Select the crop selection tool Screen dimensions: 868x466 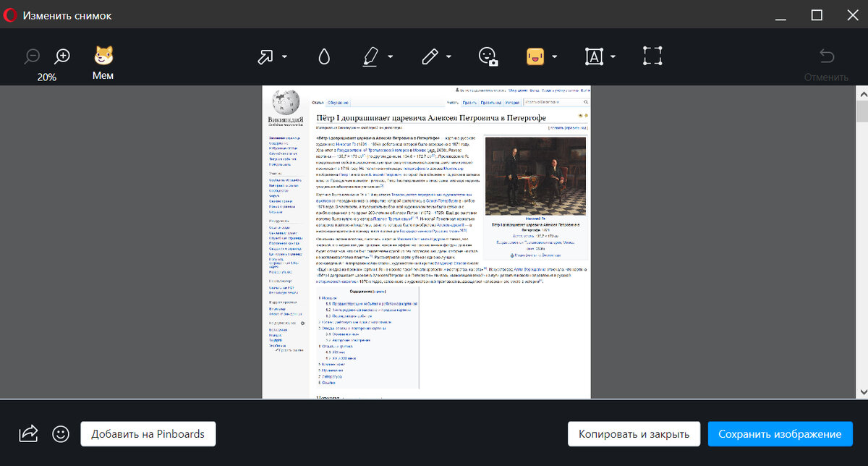point(652,56)
